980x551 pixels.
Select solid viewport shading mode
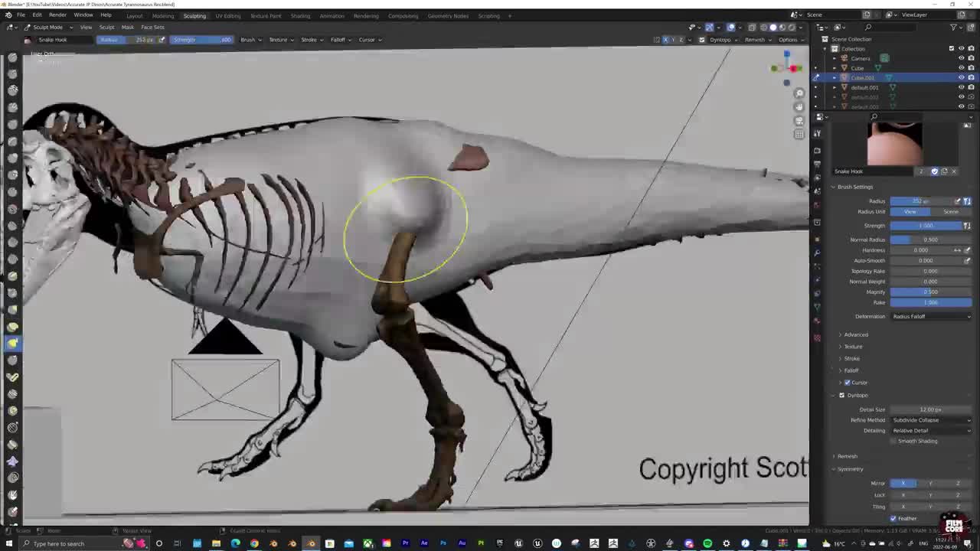point(773,28)
